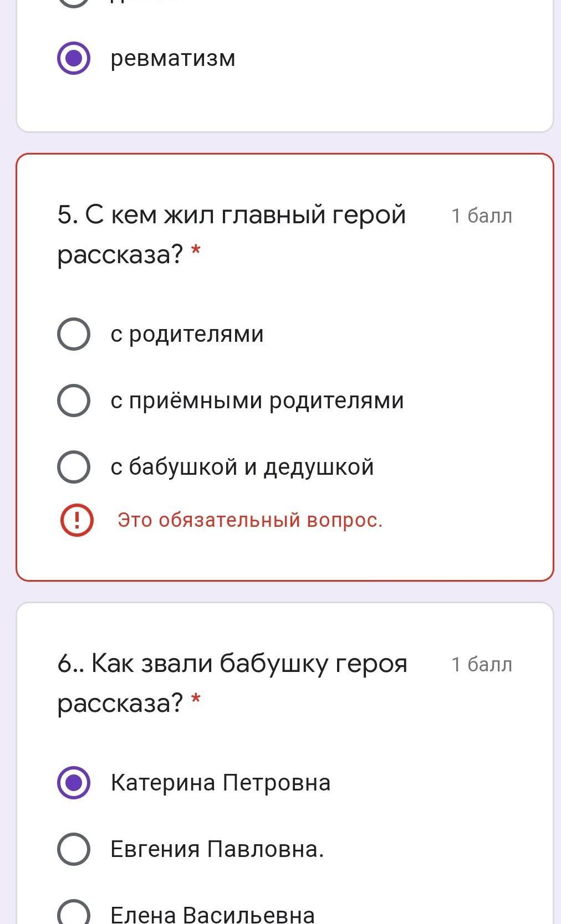Click the '1 балл' label of question 6
Screen dimensions: 561x924
click(481, 664)
